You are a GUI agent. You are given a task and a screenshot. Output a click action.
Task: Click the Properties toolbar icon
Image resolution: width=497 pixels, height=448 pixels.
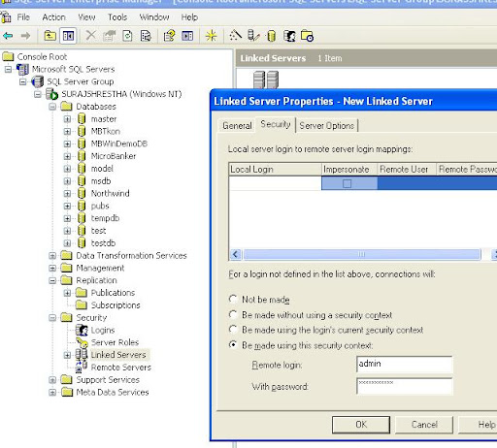coord(109,36)
